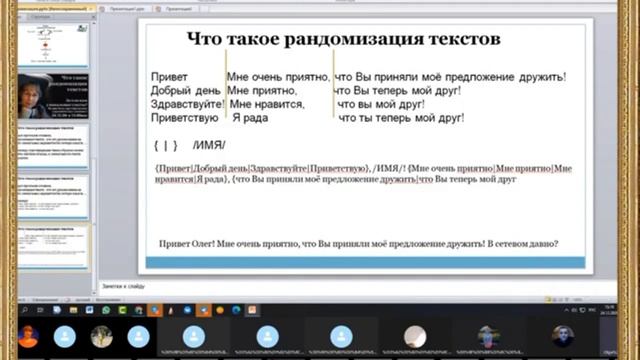This screenshot has height=360, width=640.
Task: Select the participant avatar with white photo
Action: 415,337
